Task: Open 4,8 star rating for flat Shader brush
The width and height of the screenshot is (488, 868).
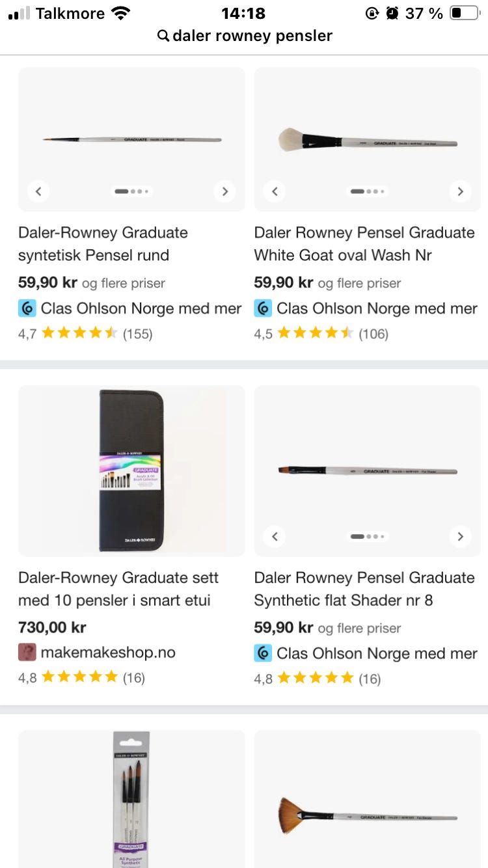Action: click(317, 679)
